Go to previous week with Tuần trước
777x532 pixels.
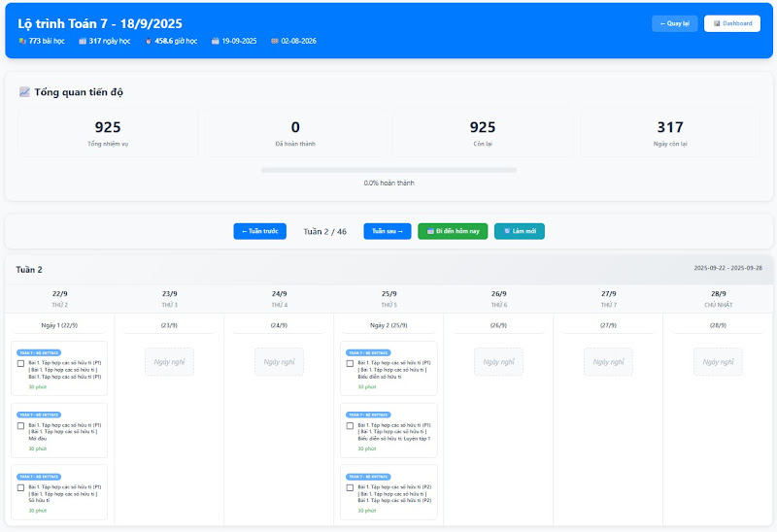pyautogui.click(x=259, y=231)
